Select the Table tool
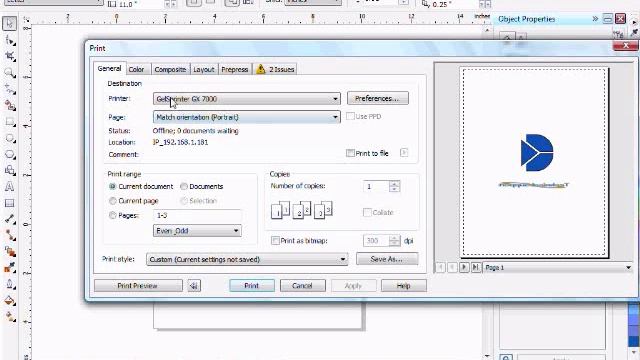 pos(10,203)
